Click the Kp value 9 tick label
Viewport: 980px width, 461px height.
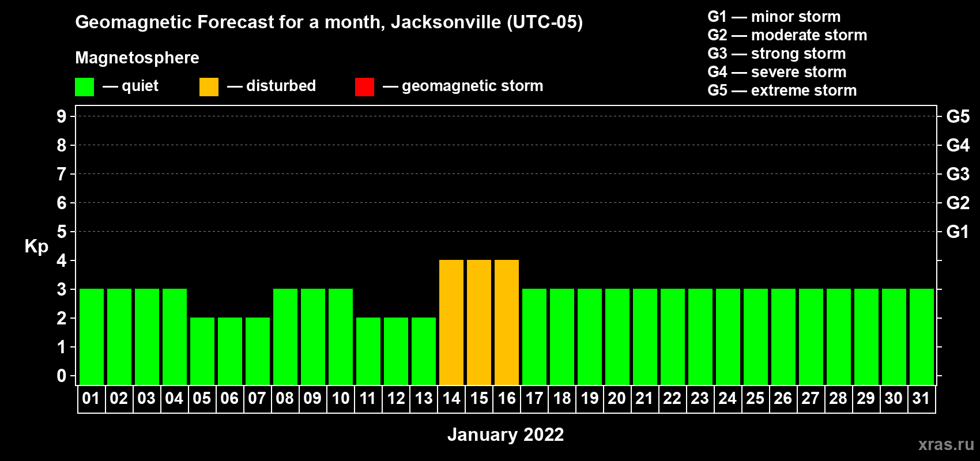[x=62, y=116]
